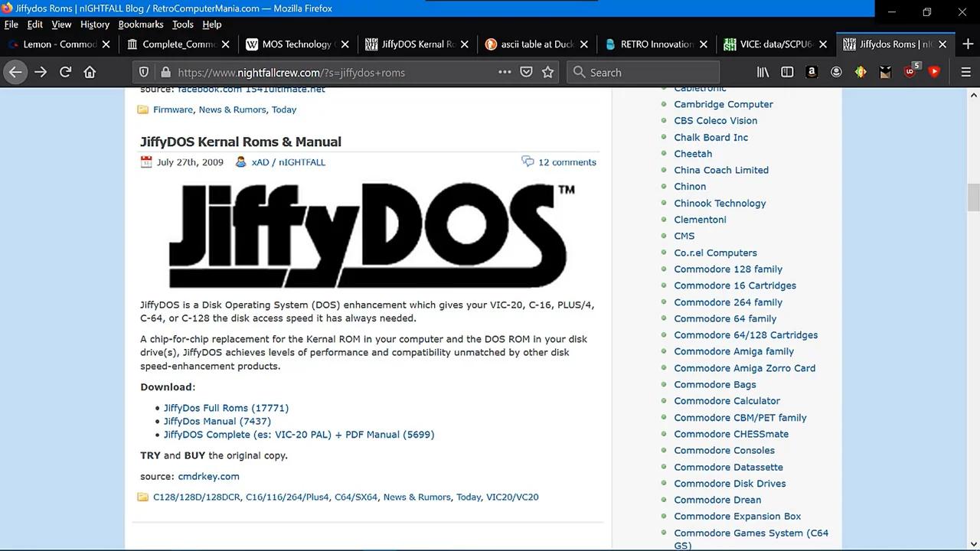Open the History menu
980x551 pixels.
pyautogui.click(x=95, y=24)
